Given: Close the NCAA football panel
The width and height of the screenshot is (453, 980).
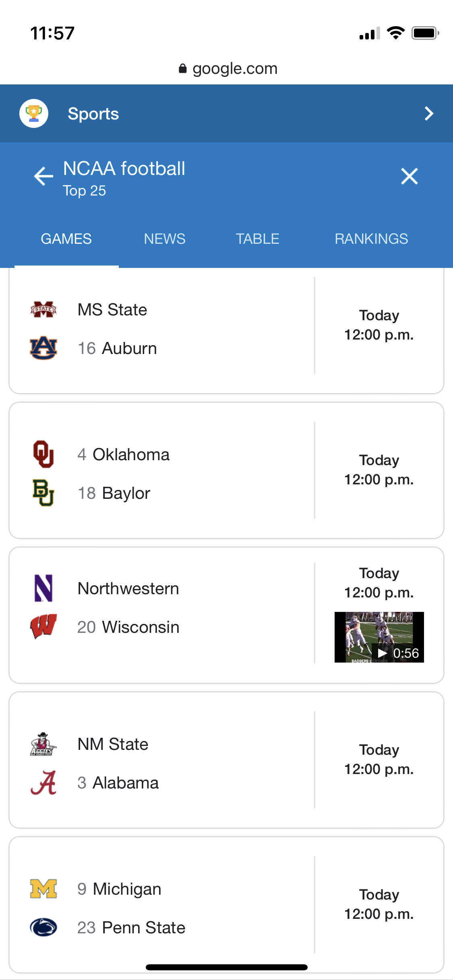Looking at the screenshot, I should pos(409,176).
